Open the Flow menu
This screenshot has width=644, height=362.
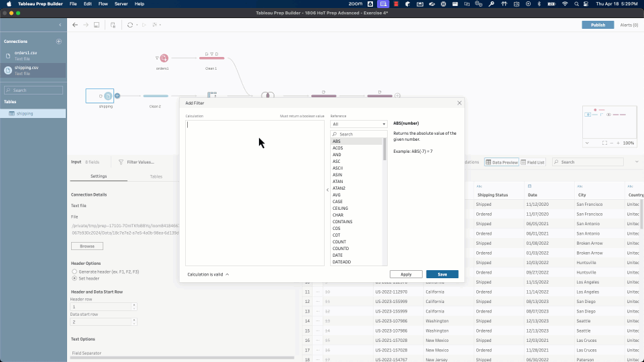[103, 4]
